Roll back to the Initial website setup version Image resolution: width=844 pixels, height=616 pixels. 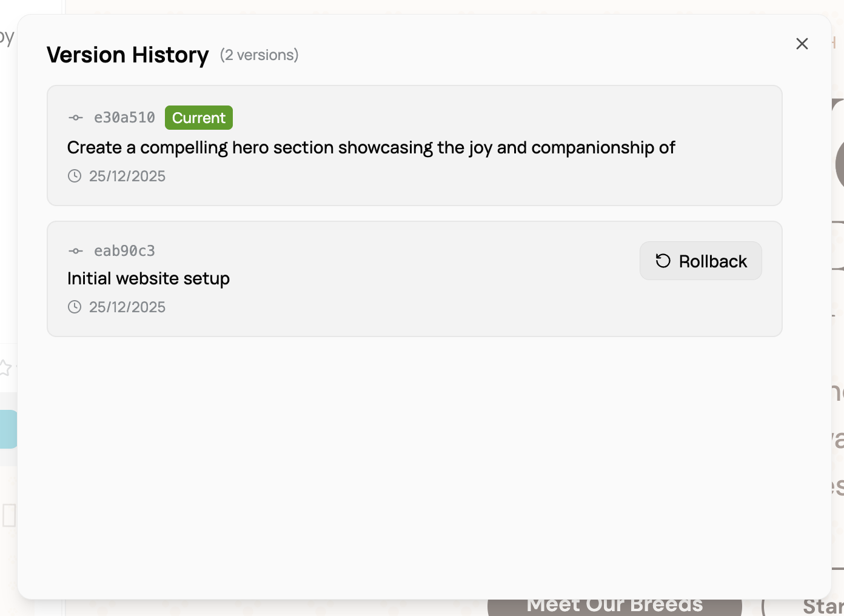coord(700,261)
